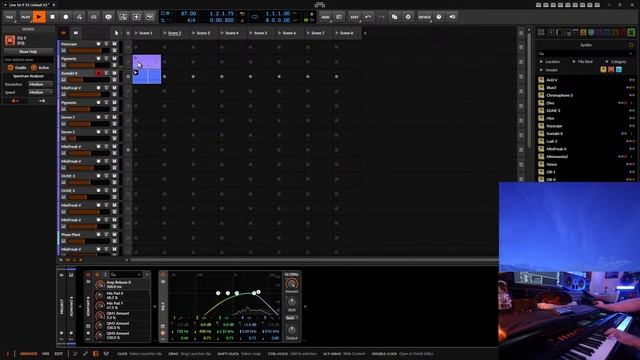The width and height of the screenshot is (640, 360).
Task: Expand the Category filter in browser
Action: pos(616,62)
